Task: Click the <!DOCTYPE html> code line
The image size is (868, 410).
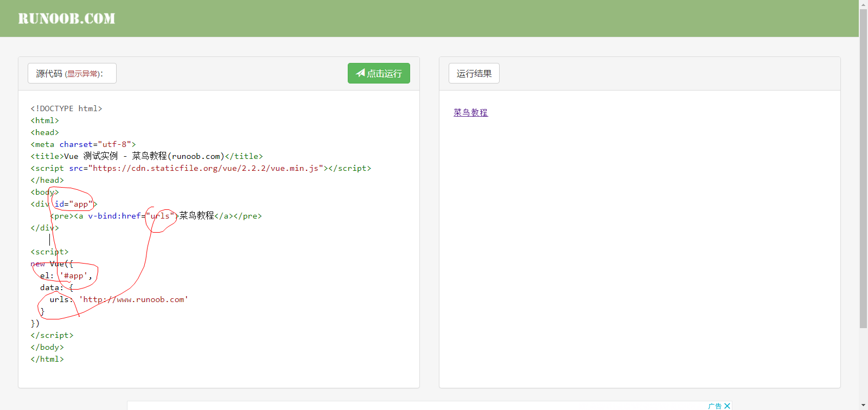Action: coord(66,108)
